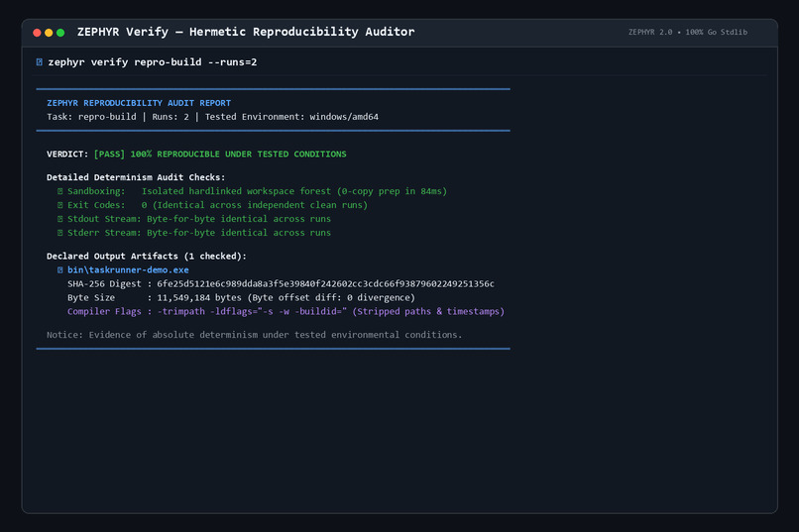Click the check icon beside Exit Codes
799x532 pixels.
[60, 205]
